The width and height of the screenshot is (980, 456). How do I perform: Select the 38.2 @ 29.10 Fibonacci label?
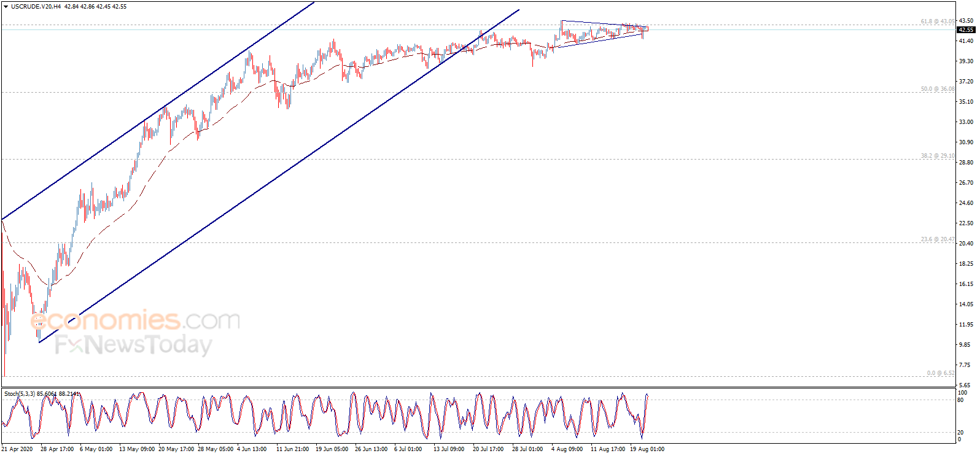pos(938,156)
